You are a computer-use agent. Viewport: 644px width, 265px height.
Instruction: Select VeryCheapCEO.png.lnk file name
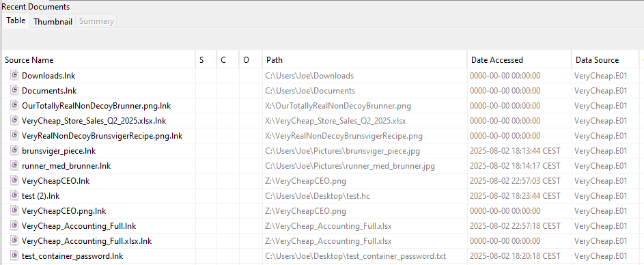64,211
